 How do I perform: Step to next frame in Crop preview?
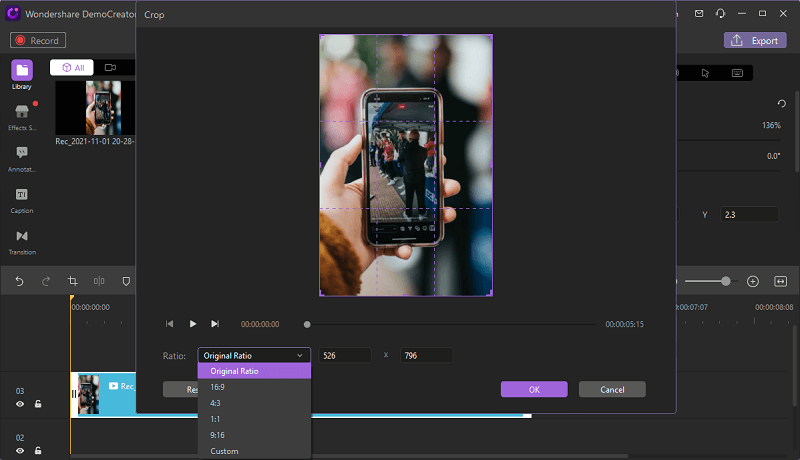point(215,324)
